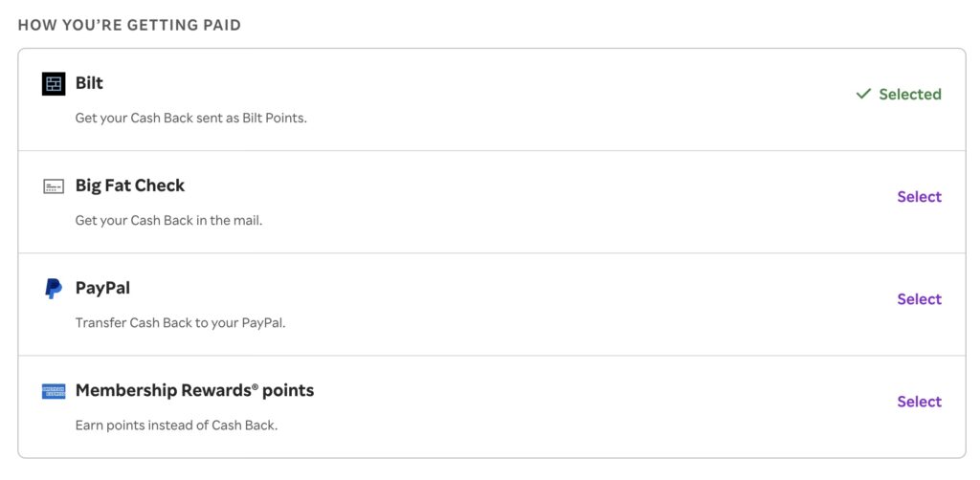Select Big Fat Check as payment method
The height and width of the screenshot is (480, 980).
coord(919,197)
